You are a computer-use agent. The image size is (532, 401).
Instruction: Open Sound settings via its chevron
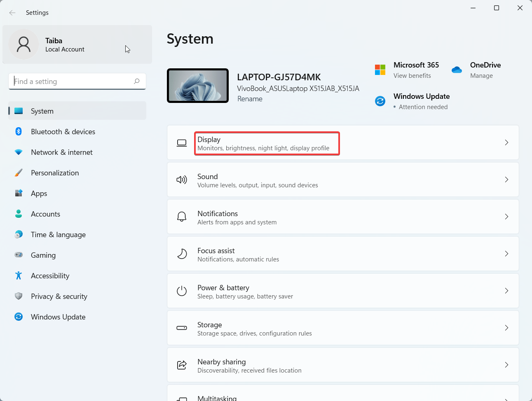coord(506,180)
